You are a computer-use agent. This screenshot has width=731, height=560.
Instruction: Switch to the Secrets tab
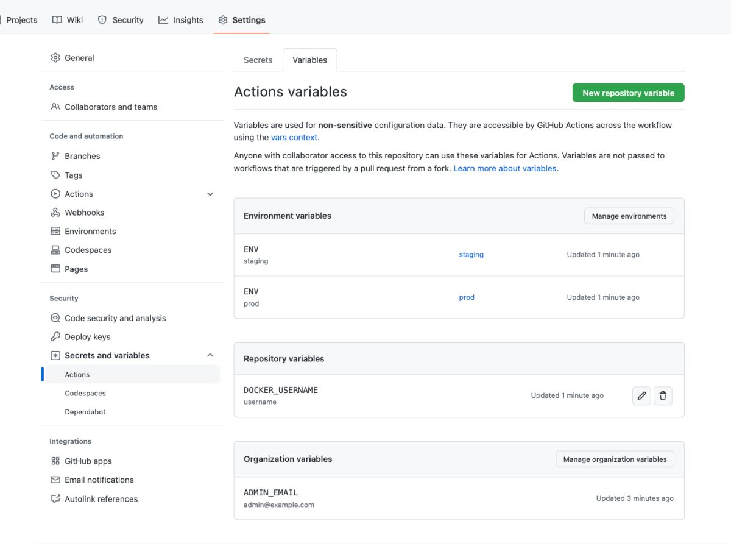(258, 60)
